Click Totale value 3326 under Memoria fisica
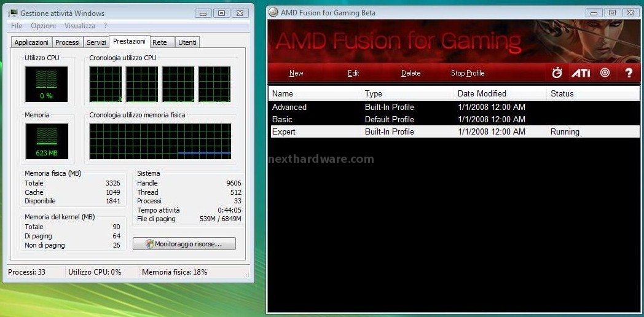 click(x=112, y=183)
